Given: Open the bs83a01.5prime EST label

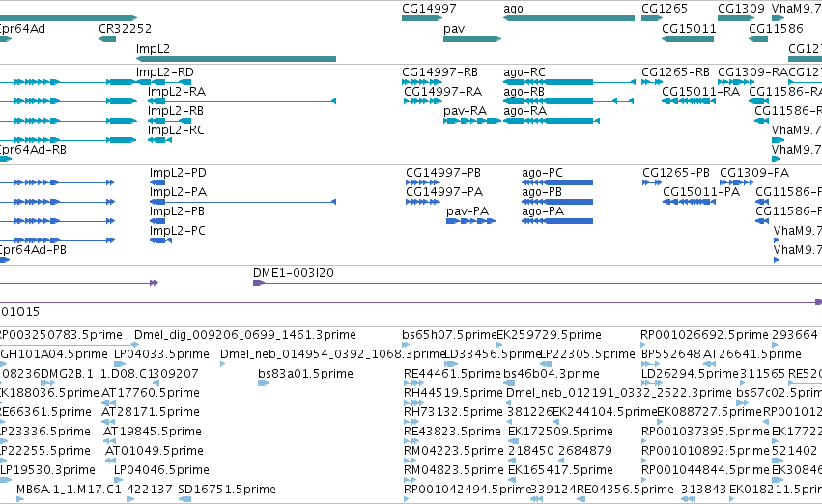Looking at the screenshot, I should click(305, 374).
